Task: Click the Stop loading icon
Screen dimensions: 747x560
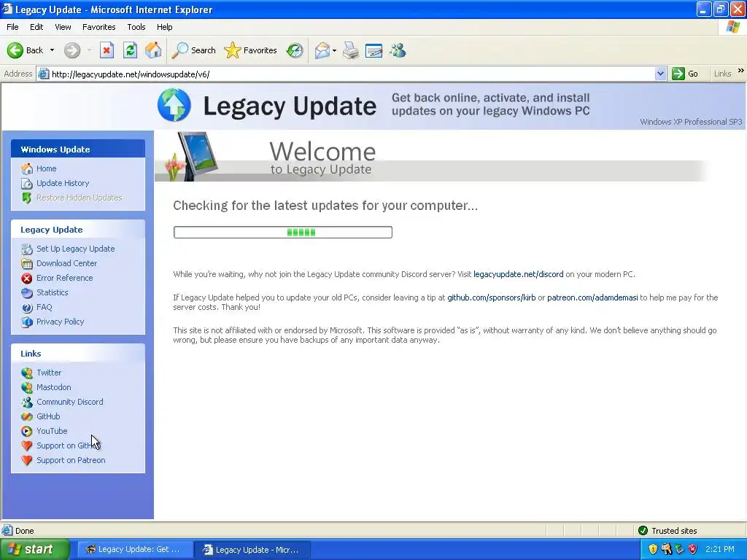Action: pyautogui.click(x=107, y=50)
